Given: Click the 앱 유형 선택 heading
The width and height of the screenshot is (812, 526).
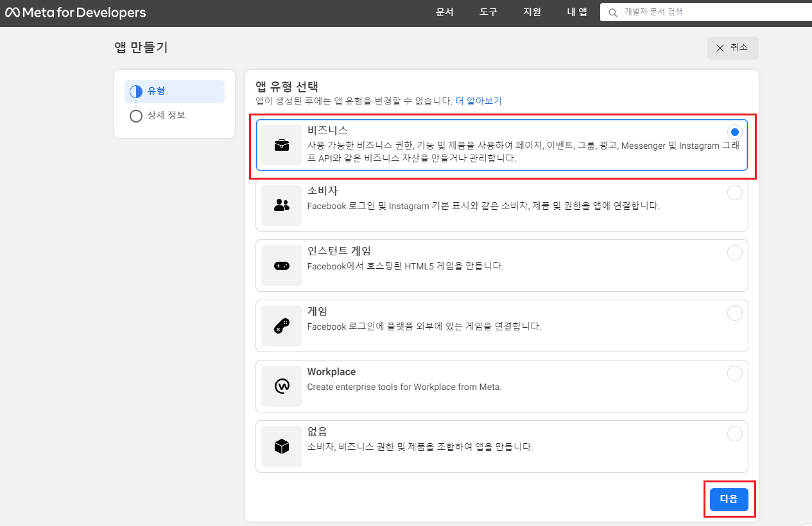Looking at the screenshot, I should (287, 87).
